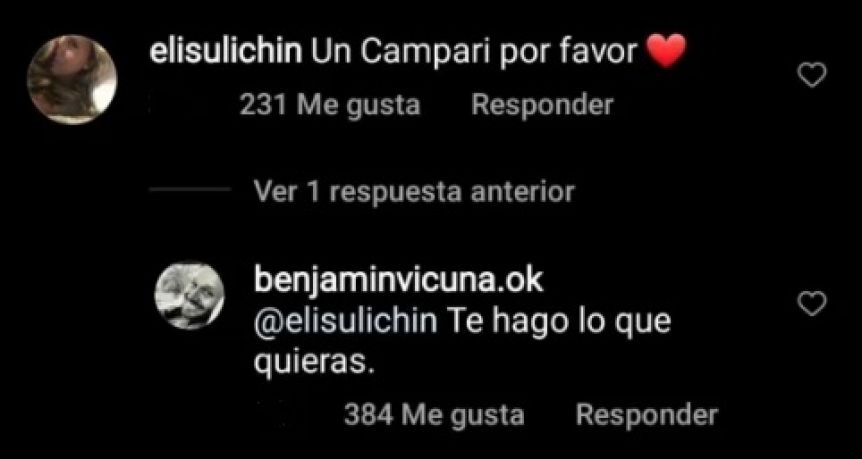Click the word quieras. in the reply
The width and height of the screenshot is (862, 459).
(x=314, y=363)
